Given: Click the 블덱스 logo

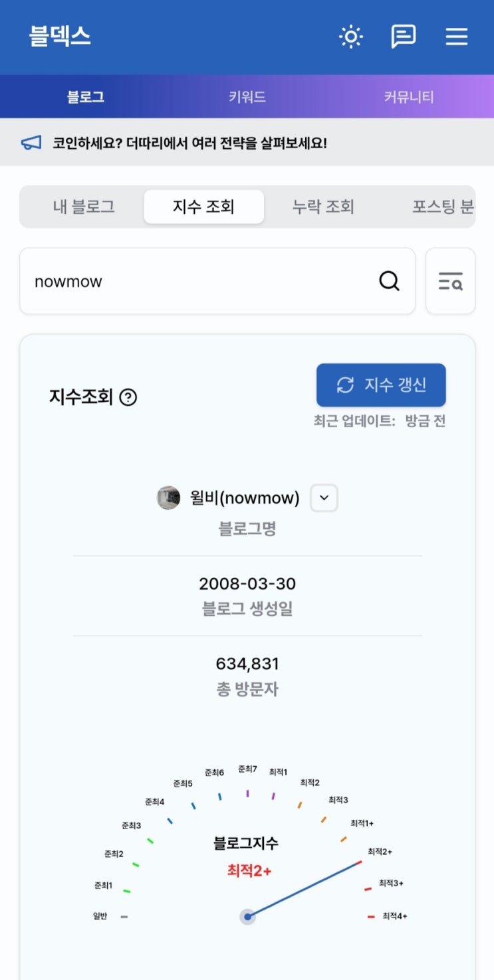Looking at the screenshot, I should pyautogui.click(x=60, y=37).
